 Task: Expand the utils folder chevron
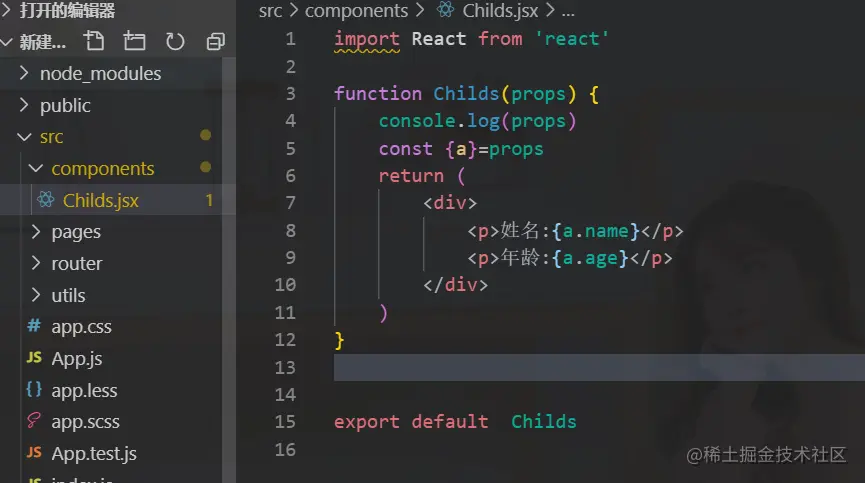pyautogui.click(x=36, y=295)
